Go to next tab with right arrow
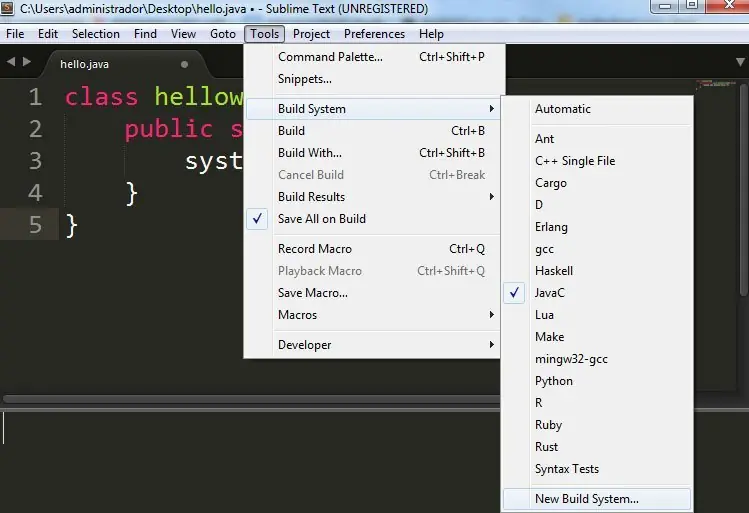749x513 pixels. pyautogui.click(x=27, y=62)
